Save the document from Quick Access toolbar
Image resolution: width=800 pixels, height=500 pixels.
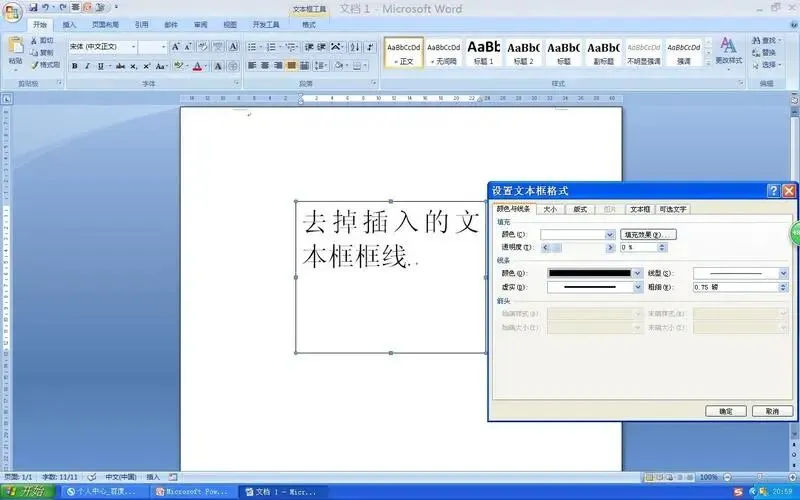[33, 7]
